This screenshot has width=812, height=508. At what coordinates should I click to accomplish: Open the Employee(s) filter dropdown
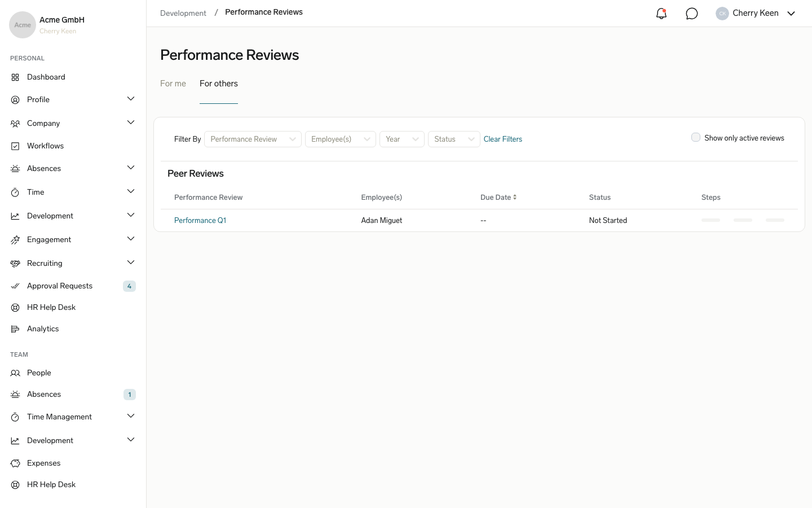coord(341,139)
